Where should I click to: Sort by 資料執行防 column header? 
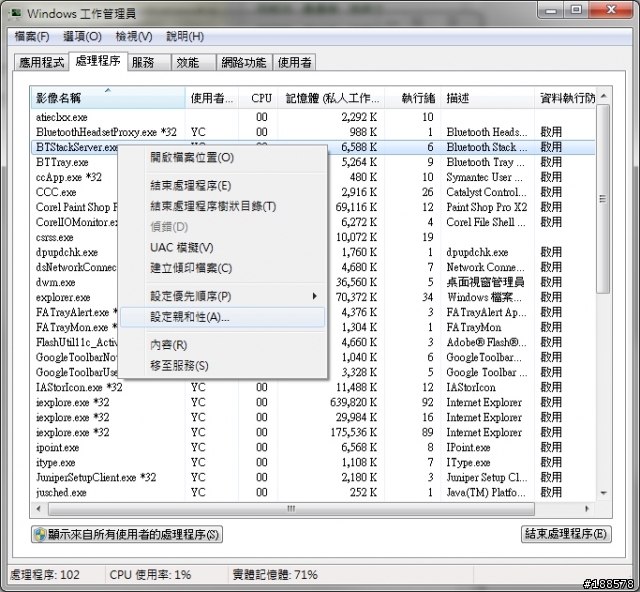point(565,98)
